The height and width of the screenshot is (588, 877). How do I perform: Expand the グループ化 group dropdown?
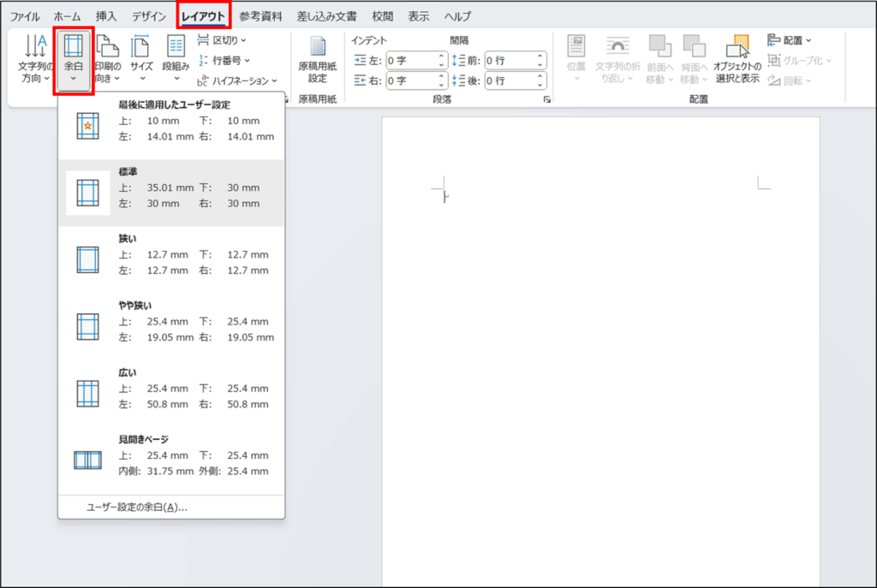(x=800, y=61)
